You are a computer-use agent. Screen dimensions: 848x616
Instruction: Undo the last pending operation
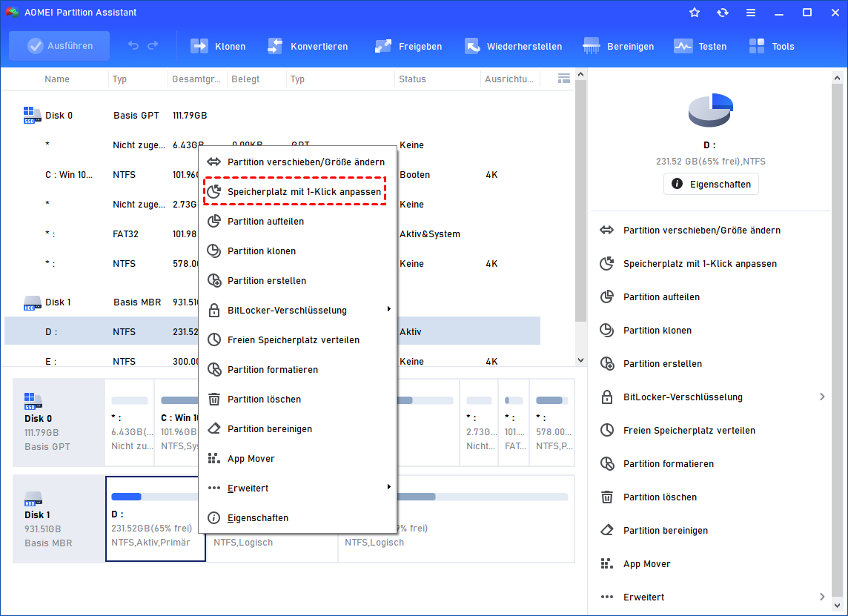coord(133,46)
